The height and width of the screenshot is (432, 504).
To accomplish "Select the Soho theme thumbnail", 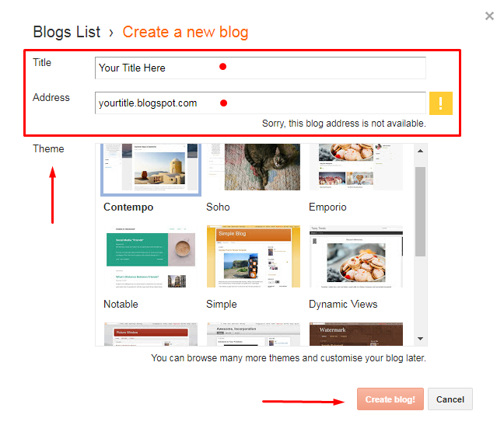I will (254, 167).
